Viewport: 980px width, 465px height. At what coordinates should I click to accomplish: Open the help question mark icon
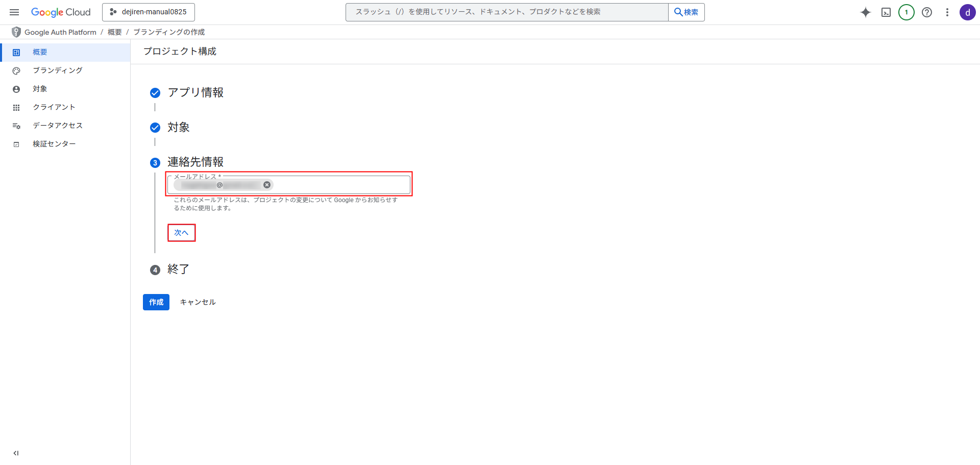click(927, 12)
